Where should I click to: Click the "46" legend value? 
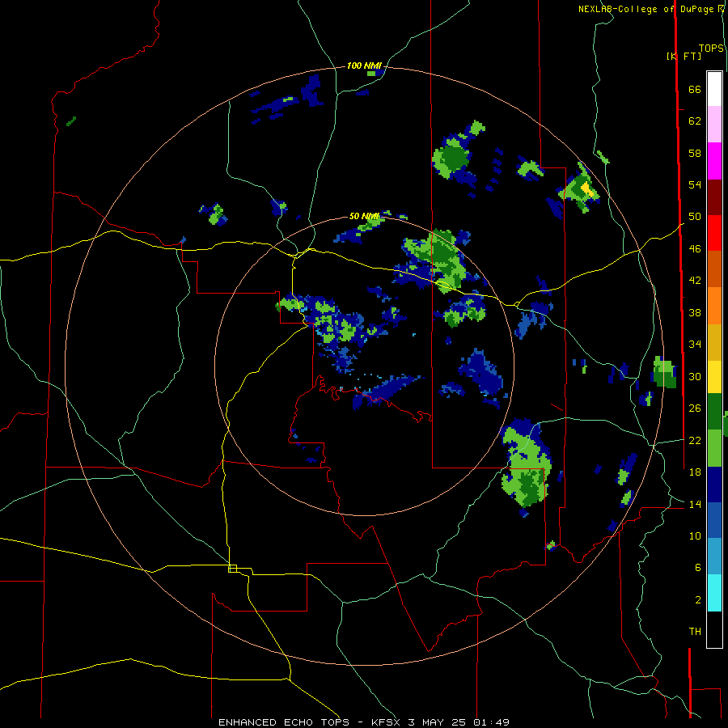pos(695,249)
